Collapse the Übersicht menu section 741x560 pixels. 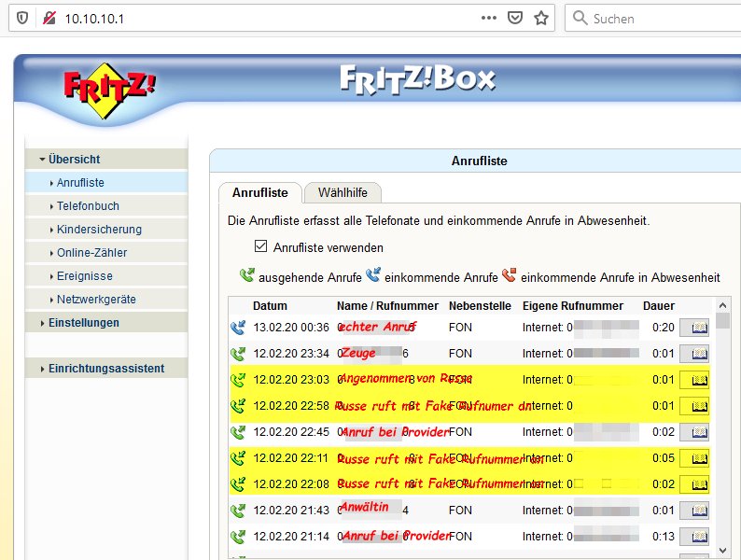tap(74, 160)
